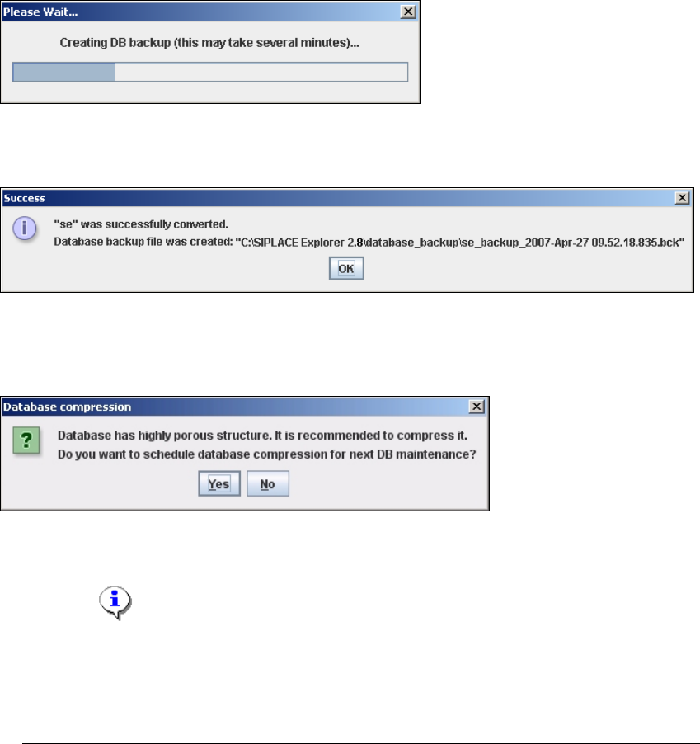The image size is (700, 744).
Task: Click OK in the Success dialog
Action: click(346, 269)
